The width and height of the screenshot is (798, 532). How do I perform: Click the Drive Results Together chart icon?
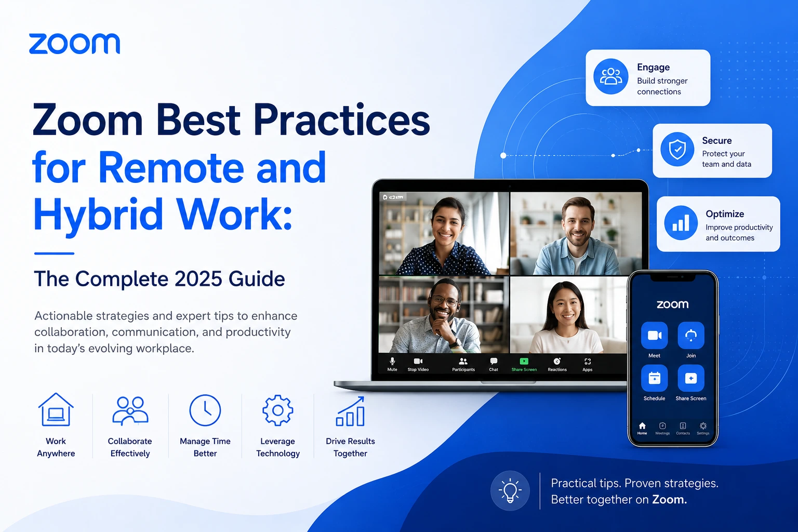coord(350,411)
